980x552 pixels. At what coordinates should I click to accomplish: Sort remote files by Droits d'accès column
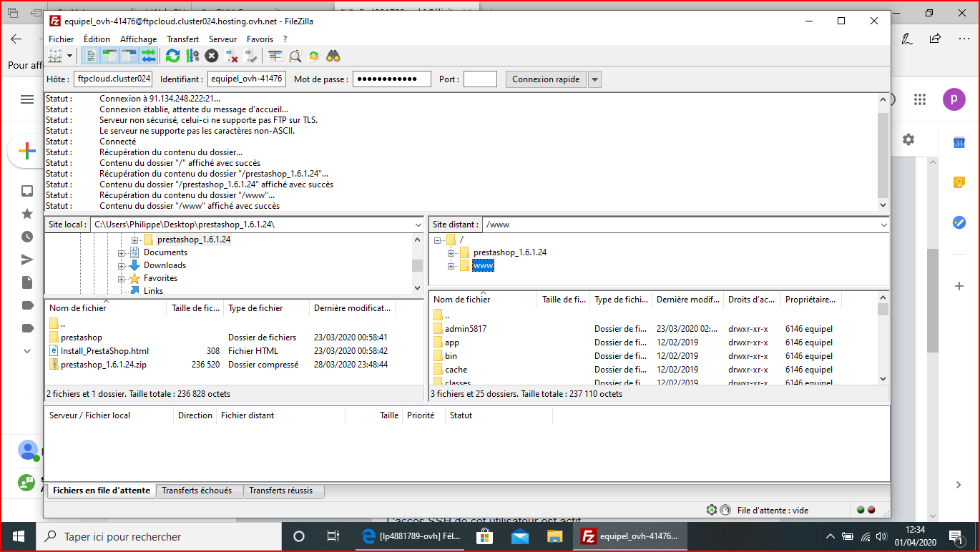point(752,300)
